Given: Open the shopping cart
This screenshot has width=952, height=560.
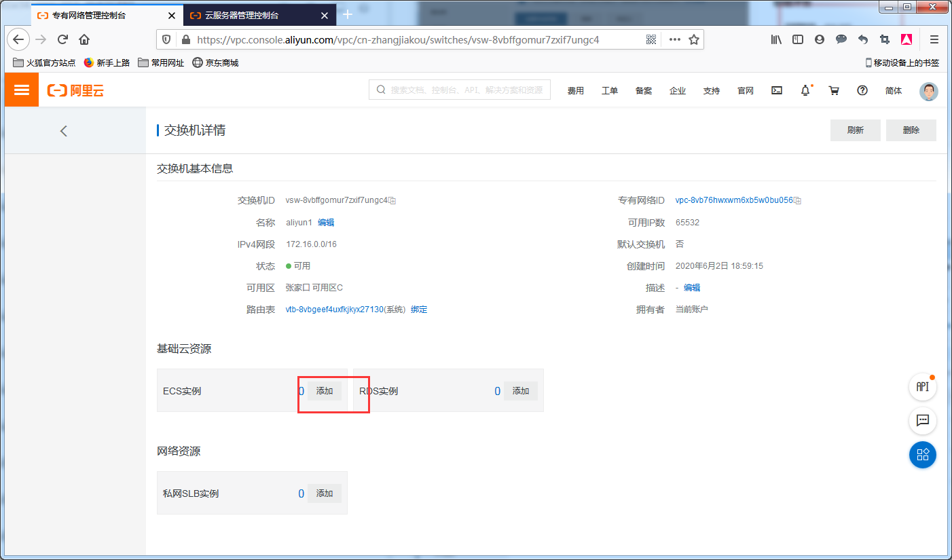Looking at the screenshot, I should click(834, 90).
